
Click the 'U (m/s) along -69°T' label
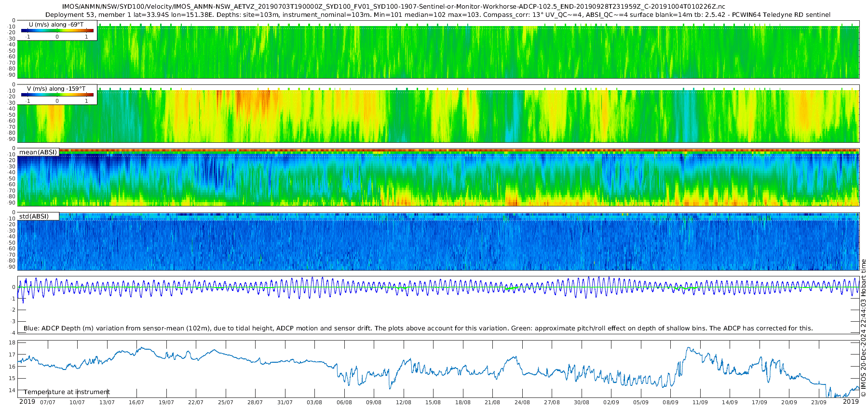point(56,25)
